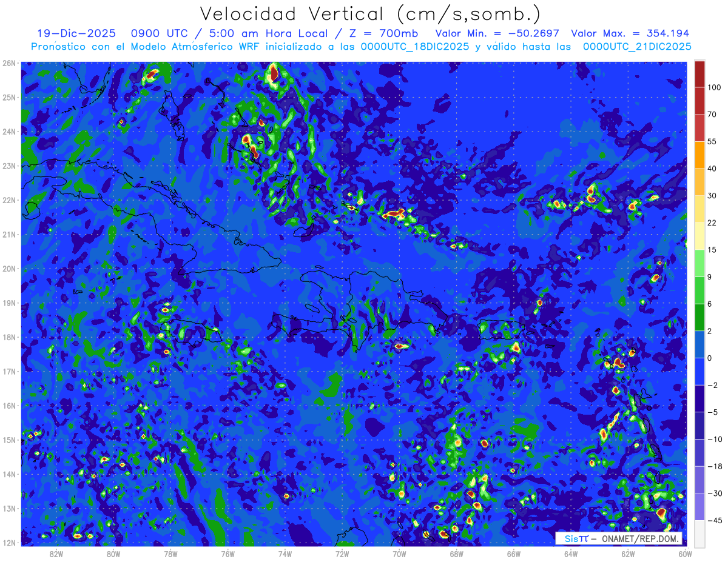This screenshot has width=728, height=562.
Task: Click the dark green swatch between 2 and 6
Action: 699,317
